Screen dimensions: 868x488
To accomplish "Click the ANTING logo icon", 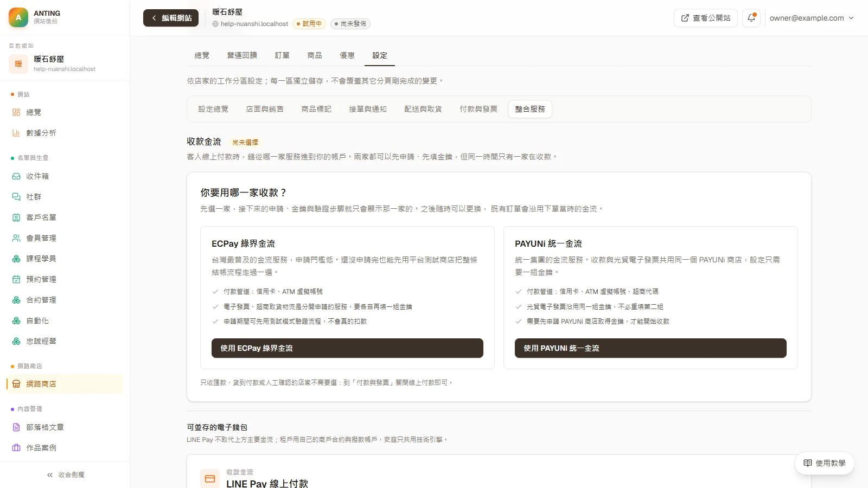I will coord(18,17).
